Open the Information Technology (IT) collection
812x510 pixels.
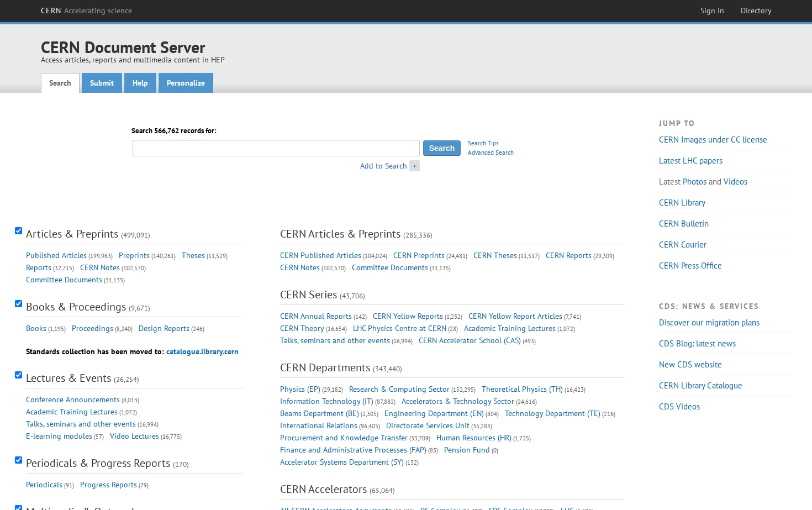pos(326,401)
